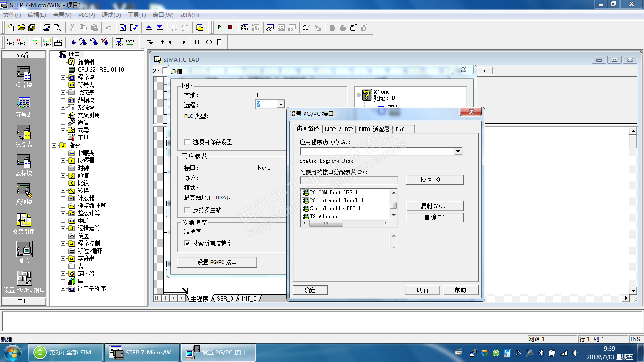Click the taskbar clock showing 9:39
The width and height of the screenshot is (644, 362).
pyautogui.click(x=610, y=353)
